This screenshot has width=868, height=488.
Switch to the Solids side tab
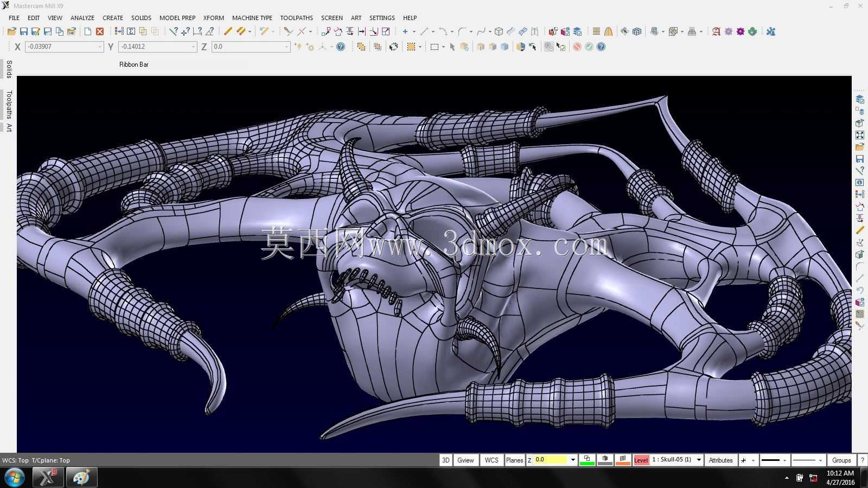(x=9, y=69)
